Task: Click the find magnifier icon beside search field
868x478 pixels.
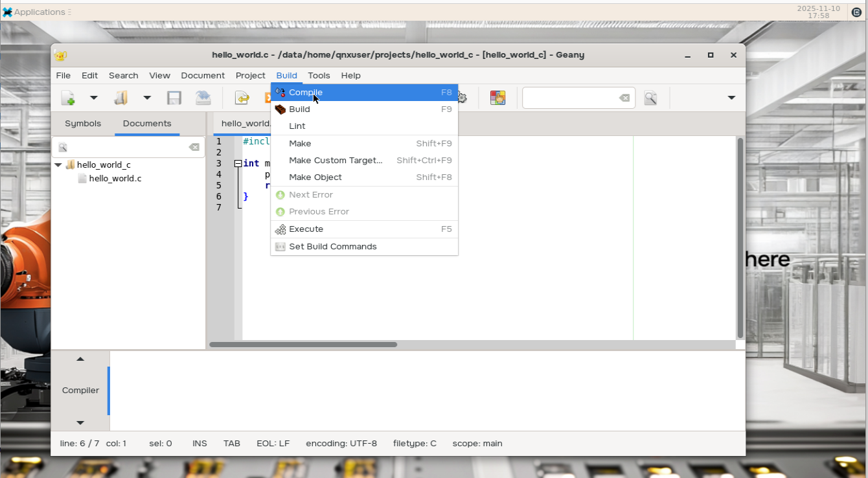Action: (650, 98)
